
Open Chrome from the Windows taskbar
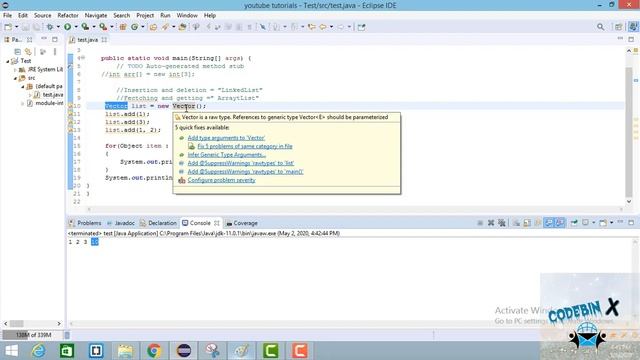coord(154,351)
